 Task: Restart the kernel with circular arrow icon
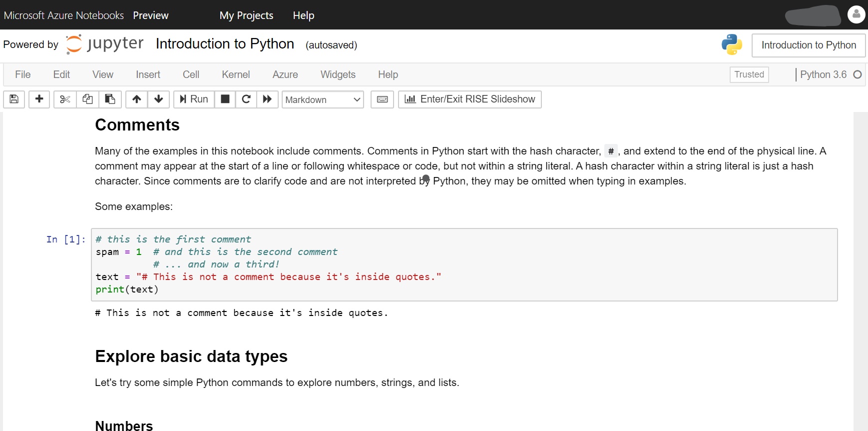pyautogui.click(x=246, y=99)
